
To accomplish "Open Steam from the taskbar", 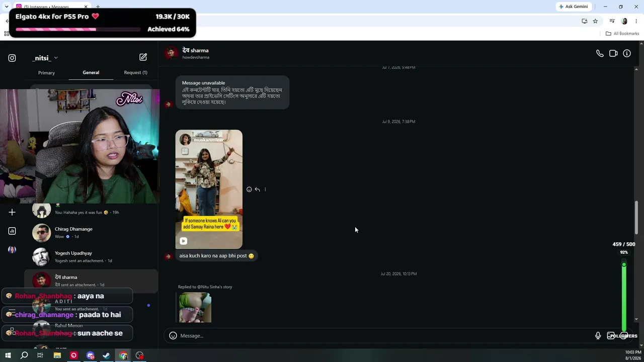I will coord(106,355).
